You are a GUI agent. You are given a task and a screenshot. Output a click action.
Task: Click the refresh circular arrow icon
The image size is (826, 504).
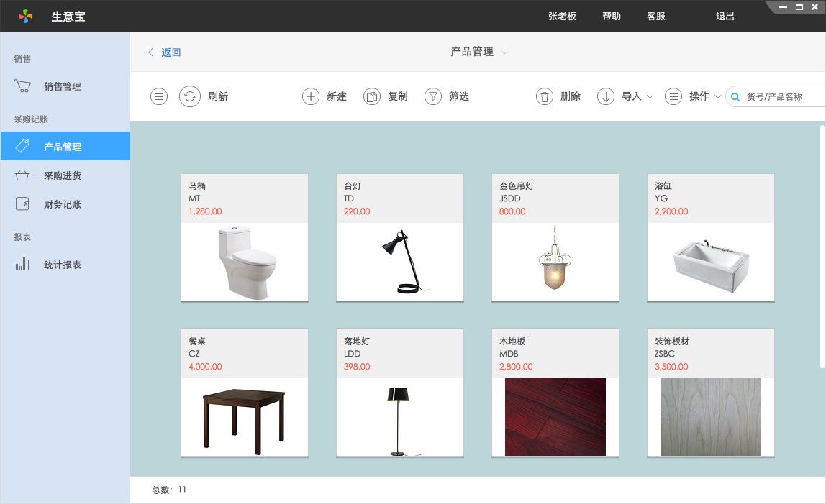point(189,96)
